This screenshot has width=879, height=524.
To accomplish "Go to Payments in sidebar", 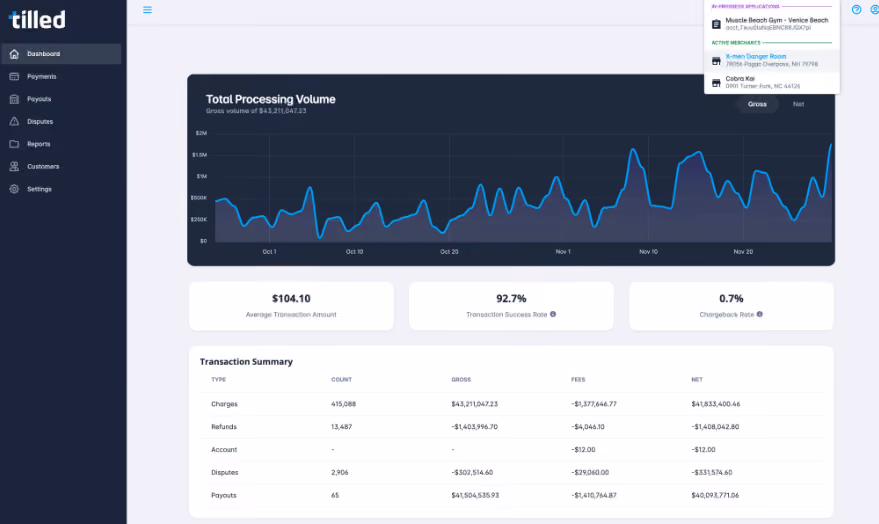I will (x=61, y=76).
